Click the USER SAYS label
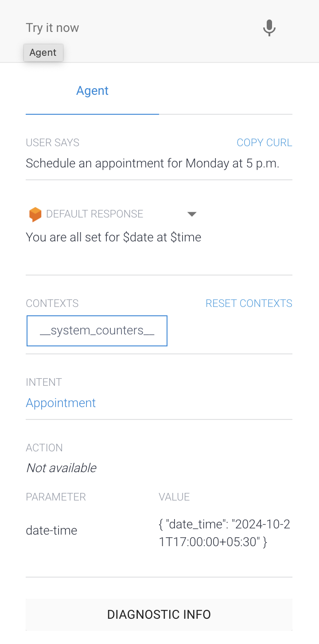 click(52, 143)
